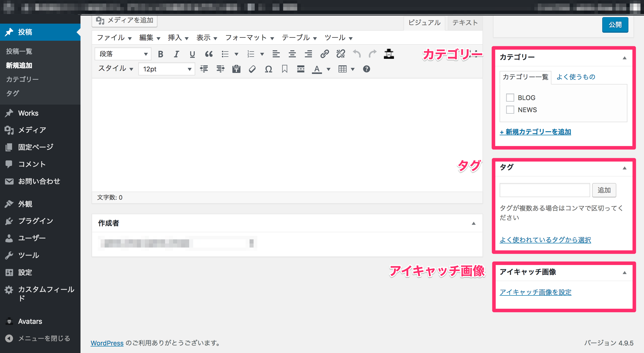Center-align text with the alignment icon
This screenshot has width=644, height=353.
pos(292,54)
